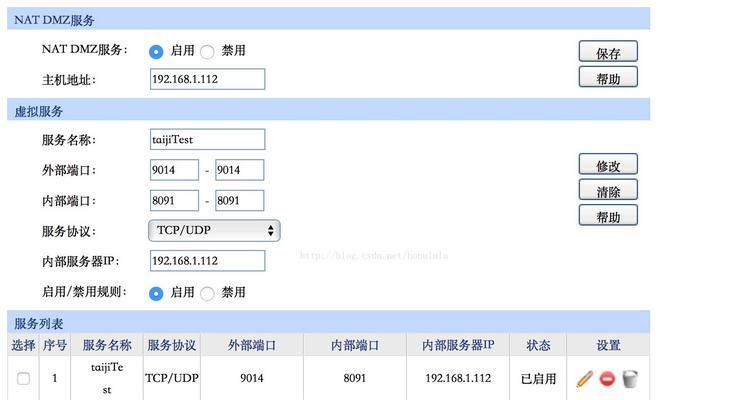Disable taijiTest rule via red stop icon
The width and height of the screenshot is (738, 400).
[x=607, y=379]
